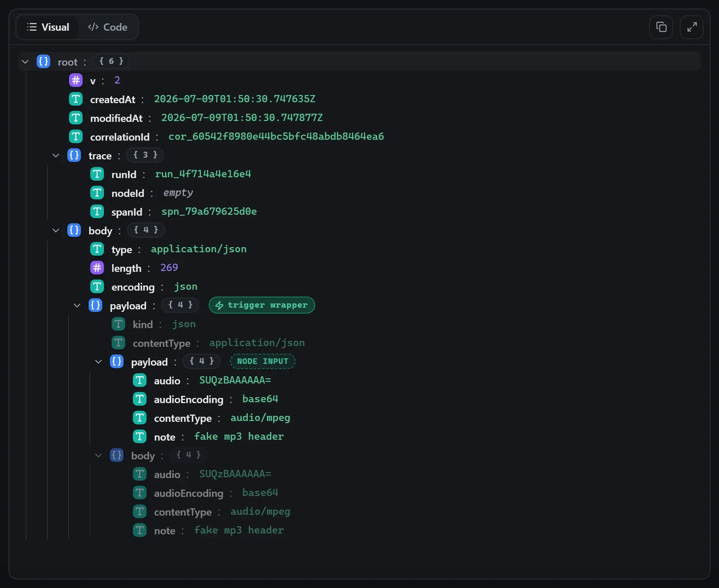Select the base64 value under NODE INPUT payload
This screenshot has width=719, height=588.
[x=260, y=399]
